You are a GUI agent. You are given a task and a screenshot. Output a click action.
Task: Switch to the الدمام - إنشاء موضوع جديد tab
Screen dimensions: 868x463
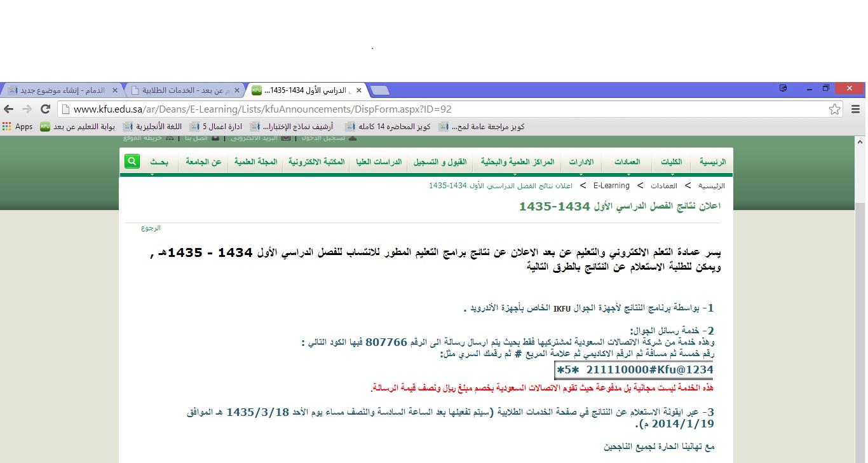62,90
